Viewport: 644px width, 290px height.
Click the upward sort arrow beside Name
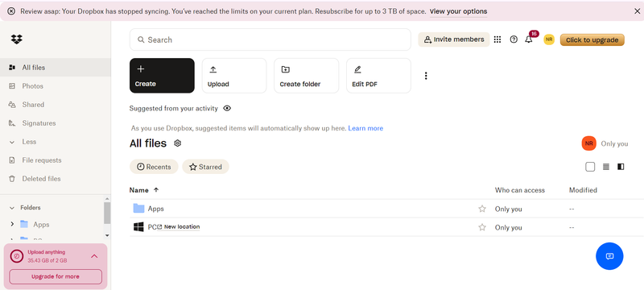tap(156, 190)
